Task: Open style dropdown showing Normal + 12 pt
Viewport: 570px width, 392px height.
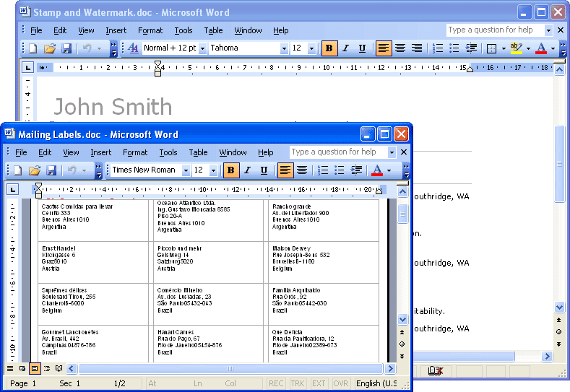Action: (x=203, y=48)
